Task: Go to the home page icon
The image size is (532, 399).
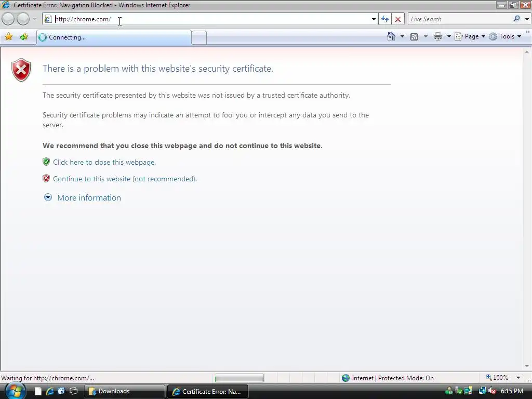Action: pos(391,36)
